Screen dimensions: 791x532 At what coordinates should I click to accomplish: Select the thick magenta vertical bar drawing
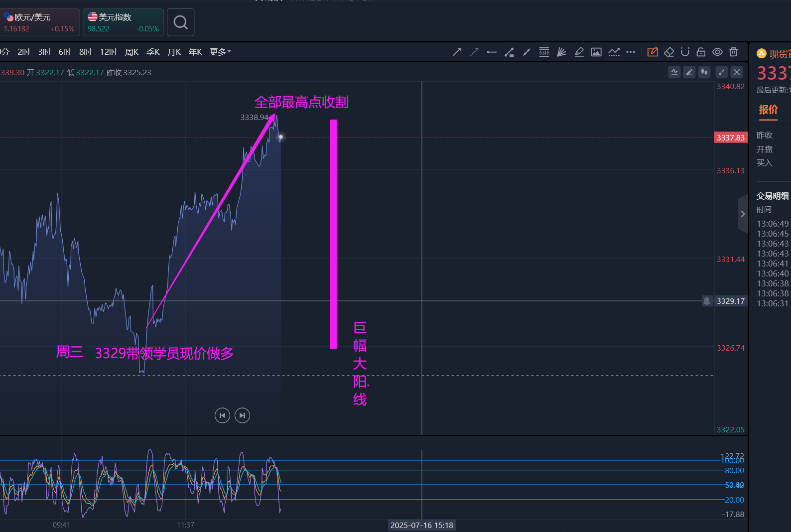333,234
